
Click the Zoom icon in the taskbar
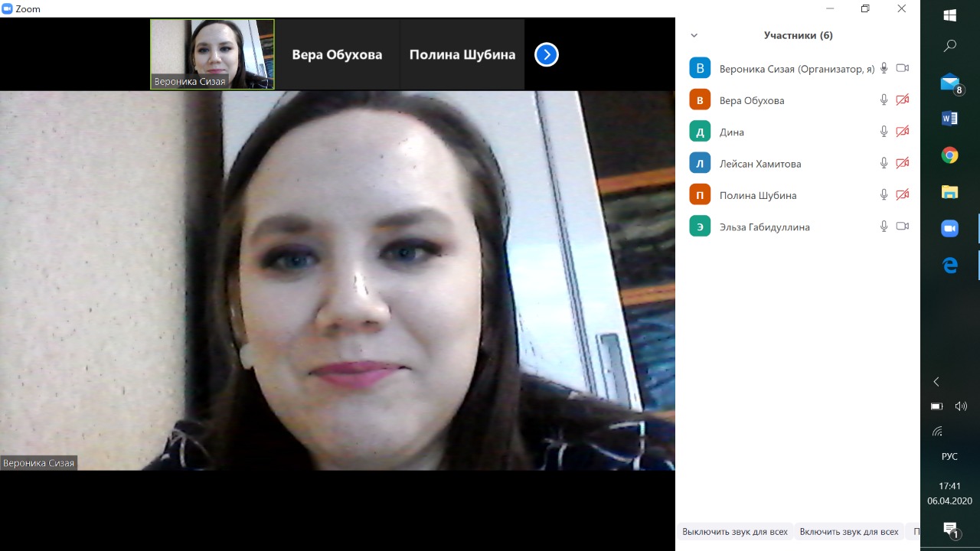point(949,229)
